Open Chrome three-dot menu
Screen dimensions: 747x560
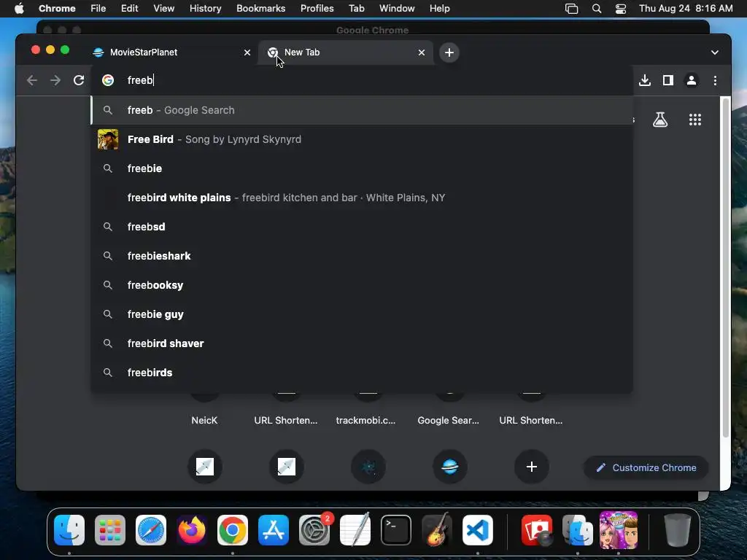point(715,80)
